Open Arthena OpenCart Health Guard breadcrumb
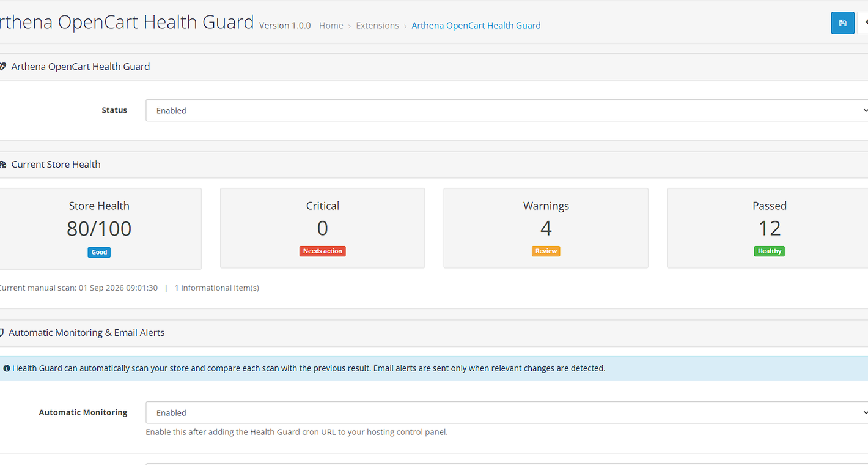The width and height of the screenshot is (868, 465). click(x=476, y=26)
